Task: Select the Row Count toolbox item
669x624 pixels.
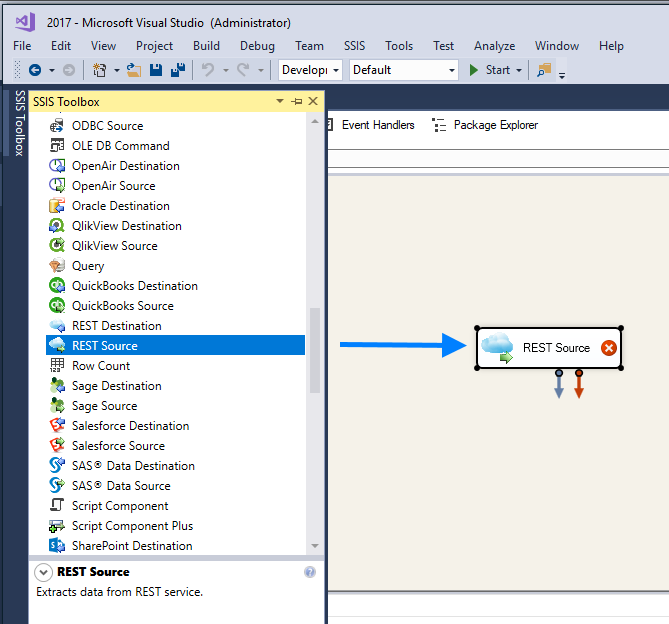Action: point(100,366)
